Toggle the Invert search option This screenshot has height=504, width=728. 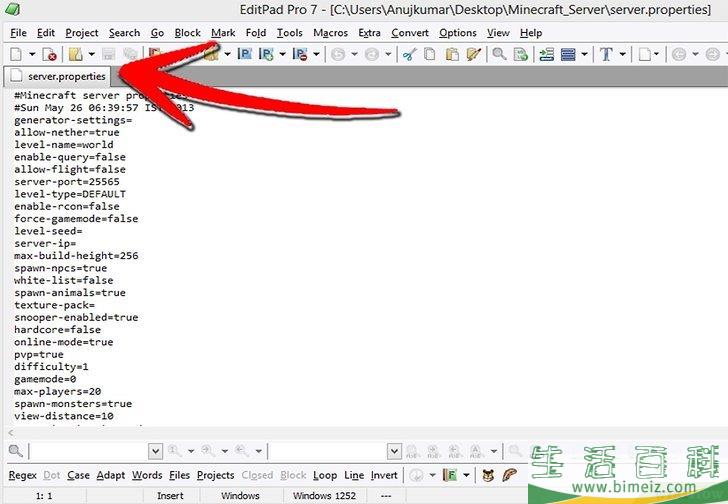tap(384, 475)
